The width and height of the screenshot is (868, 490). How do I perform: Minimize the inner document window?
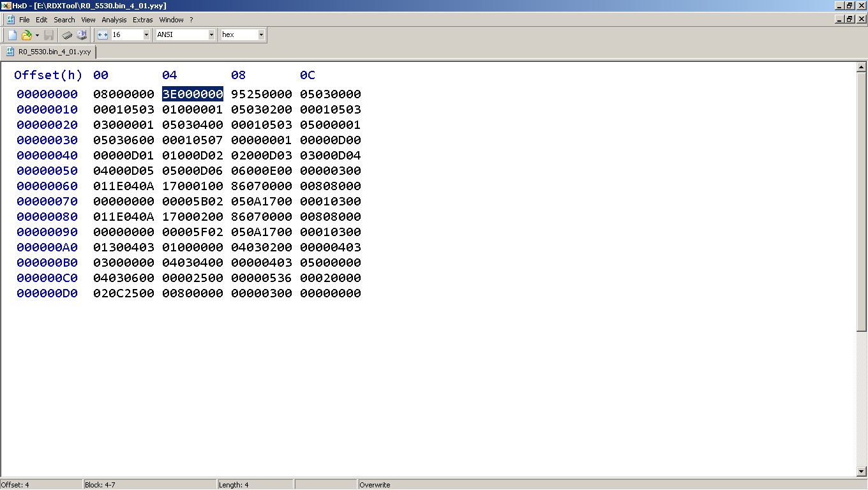(x=839, y=19)
